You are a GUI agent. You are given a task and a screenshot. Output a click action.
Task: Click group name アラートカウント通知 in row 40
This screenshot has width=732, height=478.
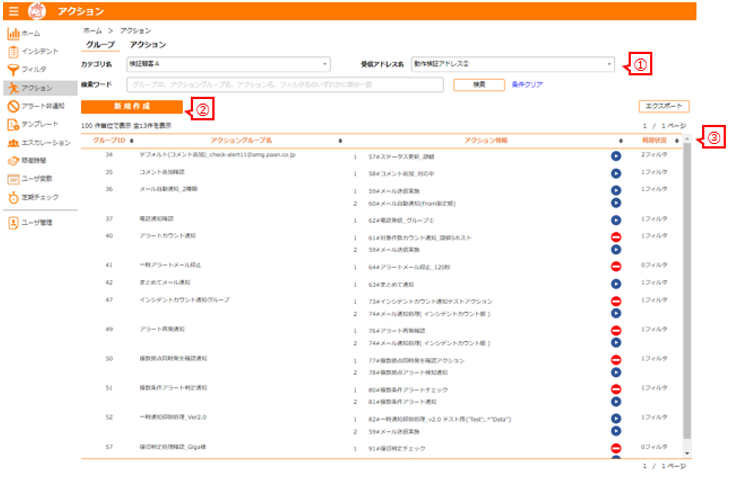click(168, 236)
